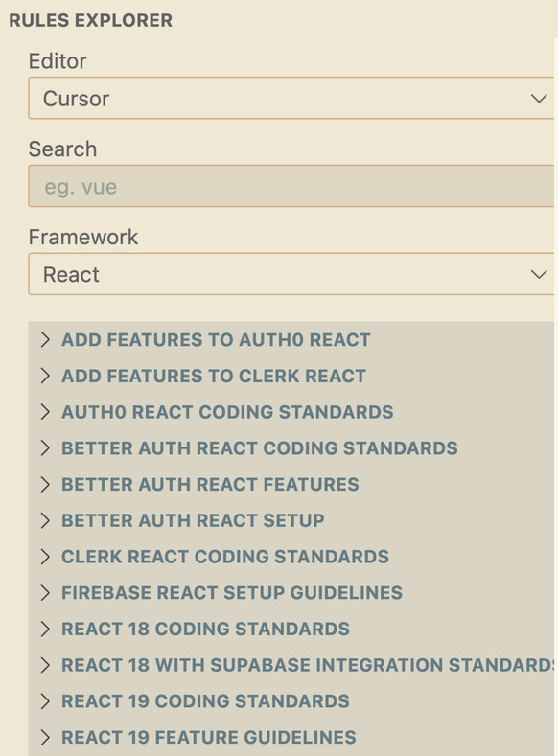The image size is (558, 756).
Task: Expand chevron beside Add Features to Auth0 React
Action: [45, 340]
